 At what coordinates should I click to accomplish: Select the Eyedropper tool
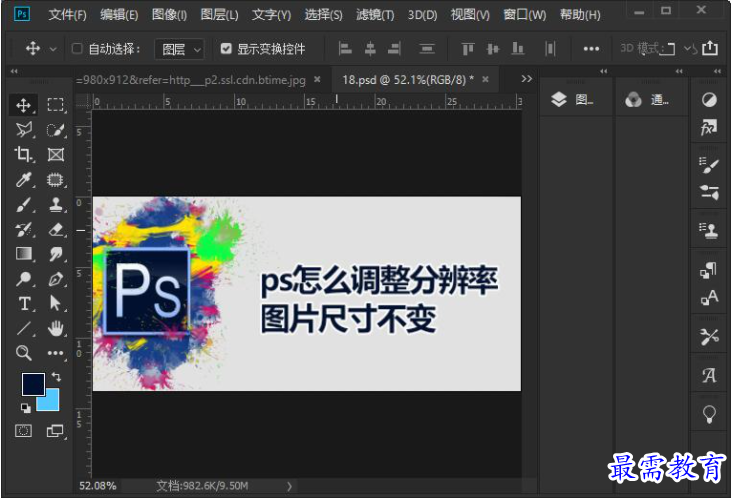pos(23,179)
